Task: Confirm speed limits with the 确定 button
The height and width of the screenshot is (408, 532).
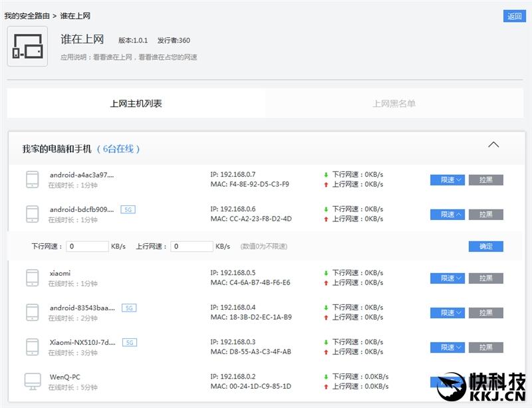Action: pos(485,246)
